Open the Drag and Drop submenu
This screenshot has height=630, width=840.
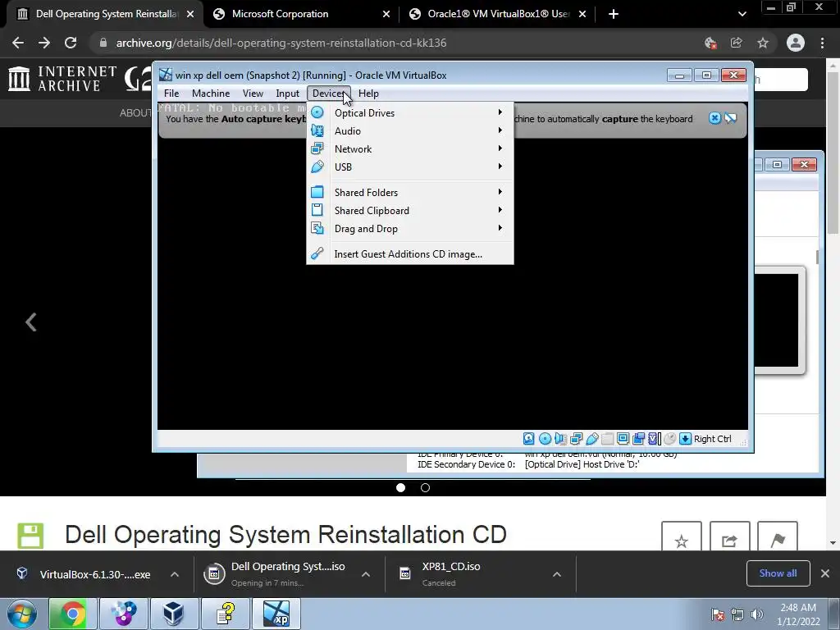[410, 229]
